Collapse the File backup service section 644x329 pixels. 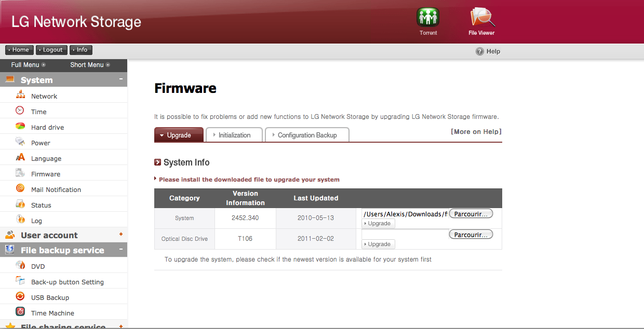click(121, 250)
